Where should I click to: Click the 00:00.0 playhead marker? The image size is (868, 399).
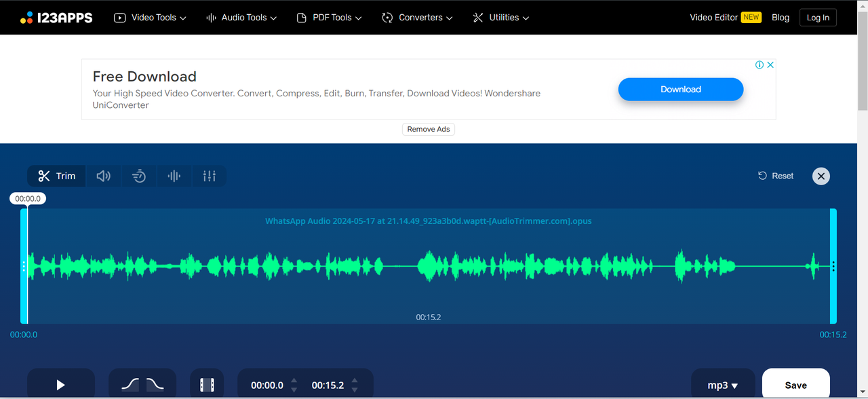[28, 199]
